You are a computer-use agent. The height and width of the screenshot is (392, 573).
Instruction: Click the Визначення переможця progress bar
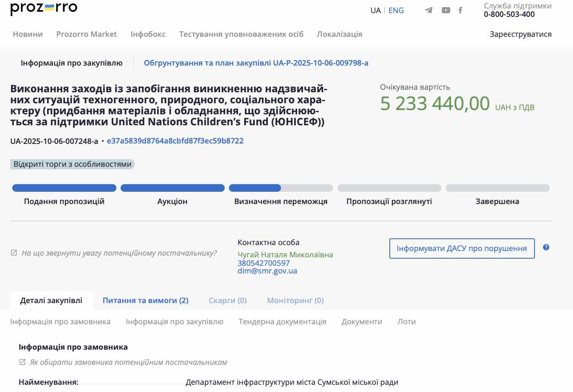coord(281,188)
